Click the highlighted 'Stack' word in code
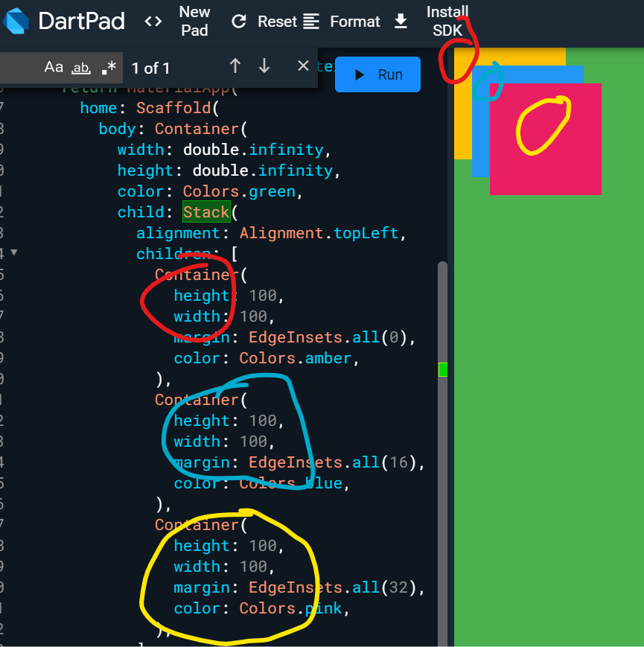Viewport: 644px width, 647px height. (x=206, y=211)
